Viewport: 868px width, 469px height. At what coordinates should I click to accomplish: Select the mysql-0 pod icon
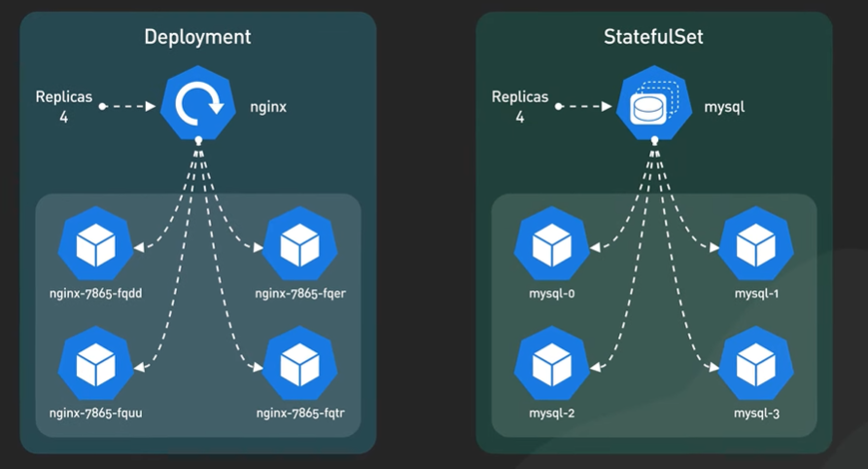click(x=552, y=244)
